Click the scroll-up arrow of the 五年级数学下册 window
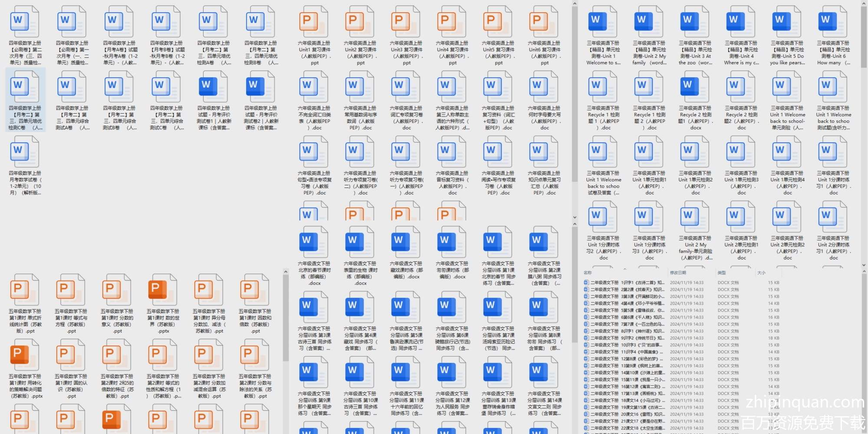This screenshot has width=868, height=434. click(286, 272)
